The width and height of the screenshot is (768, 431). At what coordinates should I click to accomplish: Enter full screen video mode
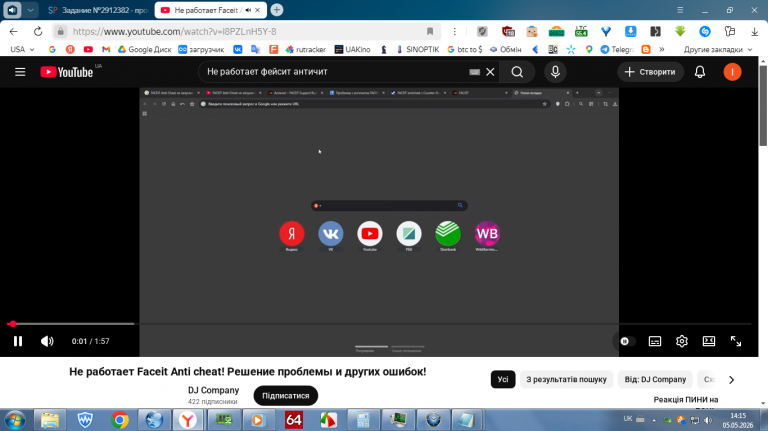(736, 341)
